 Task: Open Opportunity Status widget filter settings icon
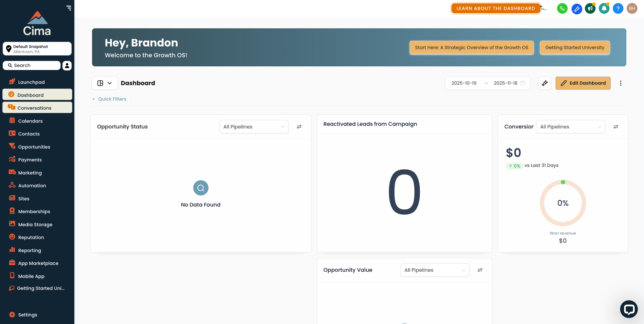[299, 127]
